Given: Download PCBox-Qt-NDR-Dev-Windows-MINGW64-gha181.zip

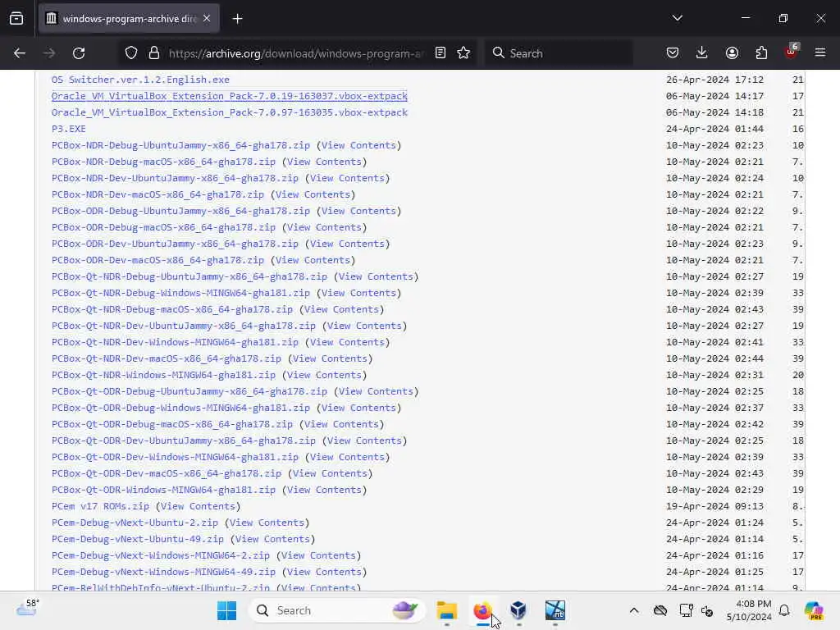Looking at the screenshot, I should [x=175, y=342].
